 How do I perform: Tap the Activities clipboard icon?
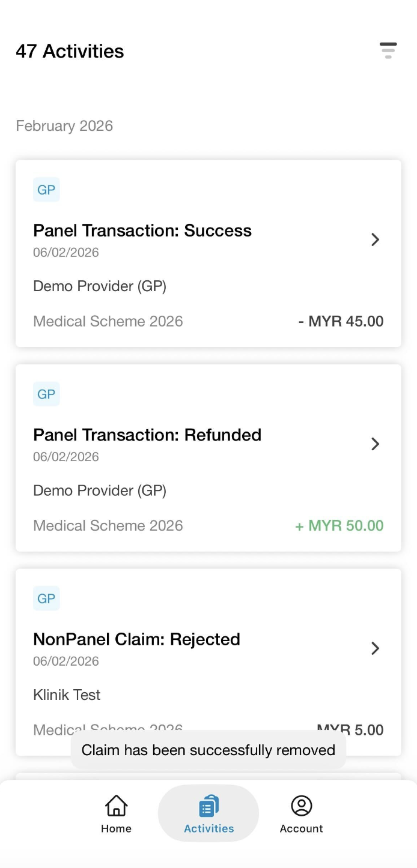click(x=208, y=806)
